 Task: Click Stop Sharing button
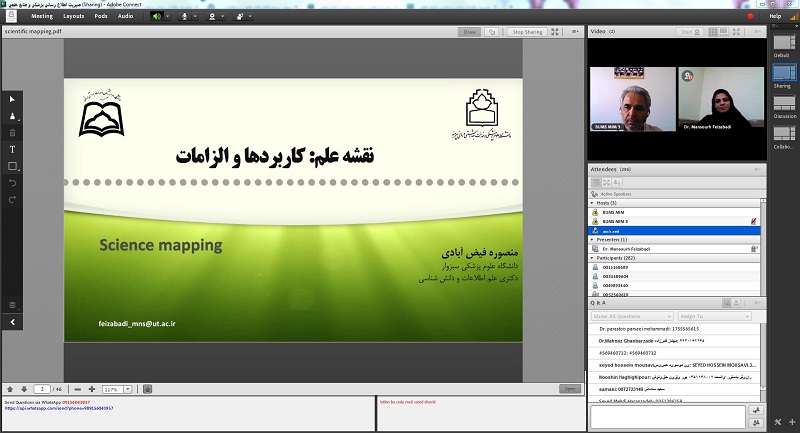pyautogui.click(x=527, y=32)
